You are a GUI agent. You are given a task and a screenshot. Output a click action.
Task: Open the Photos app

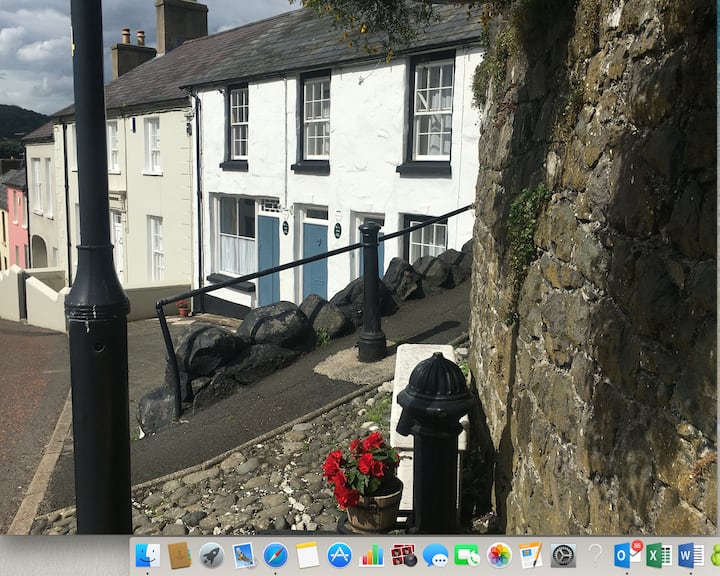499,555
